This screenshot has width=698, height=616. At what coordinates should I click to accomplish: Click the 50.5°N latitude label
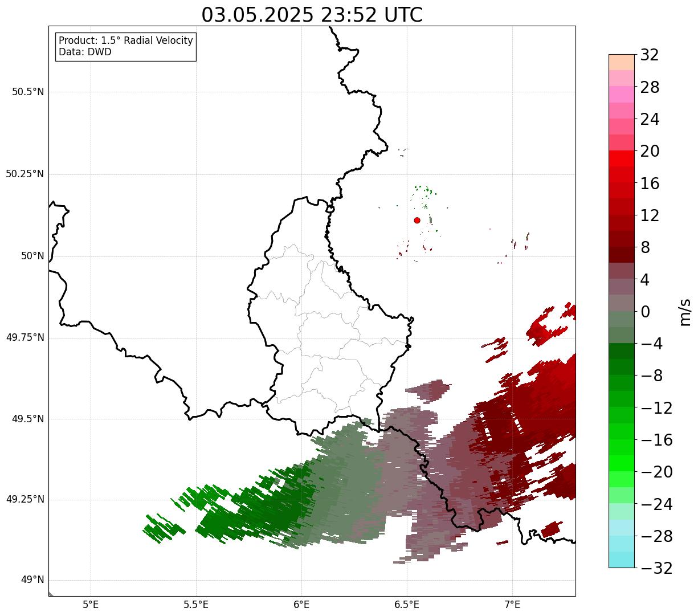(x=28, y=92)
